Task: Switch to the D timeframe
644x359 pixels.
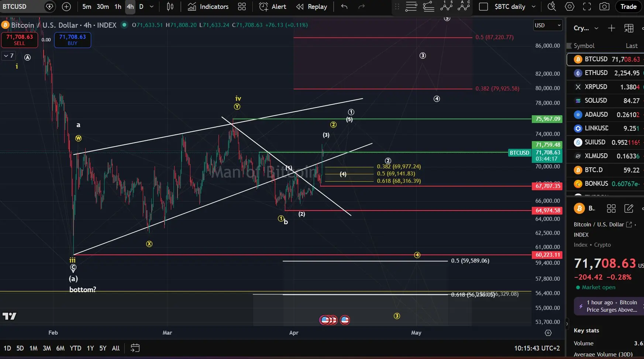Action: (x=141, y=7)
